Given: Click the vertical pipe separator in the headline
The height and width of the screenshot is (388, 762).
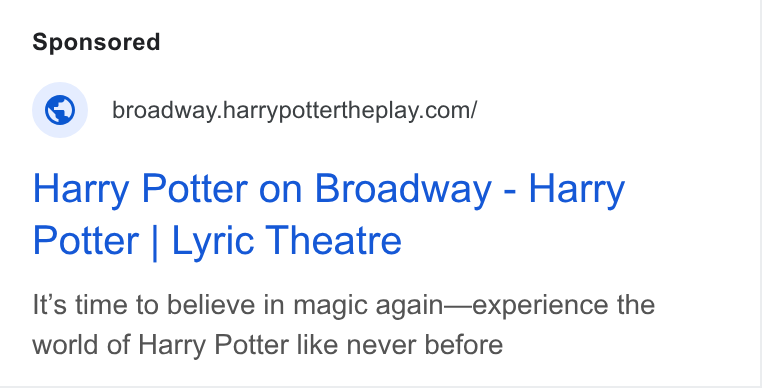Looking at the screenshot, I should (155, 241).
